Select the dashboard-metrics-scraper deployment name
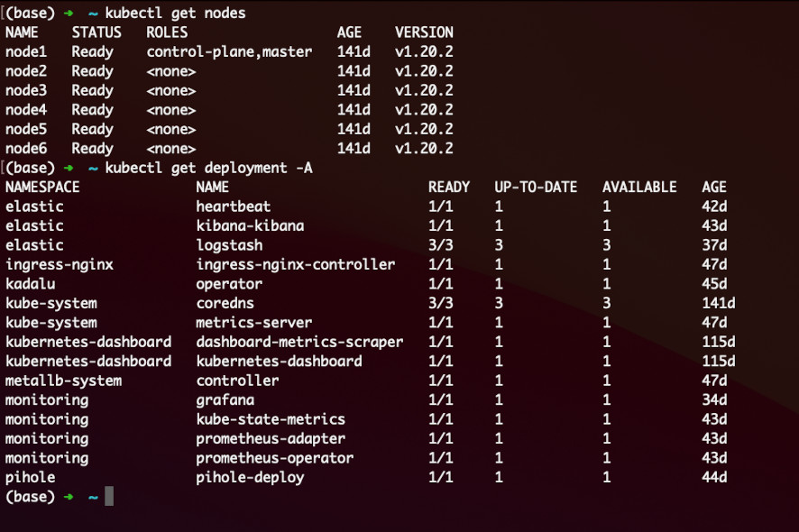 299,342
